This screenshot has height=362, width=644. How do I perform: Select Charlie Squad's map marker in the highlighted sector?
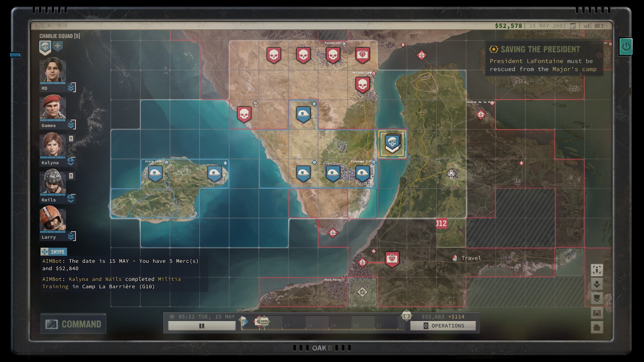tap(392, 144)
